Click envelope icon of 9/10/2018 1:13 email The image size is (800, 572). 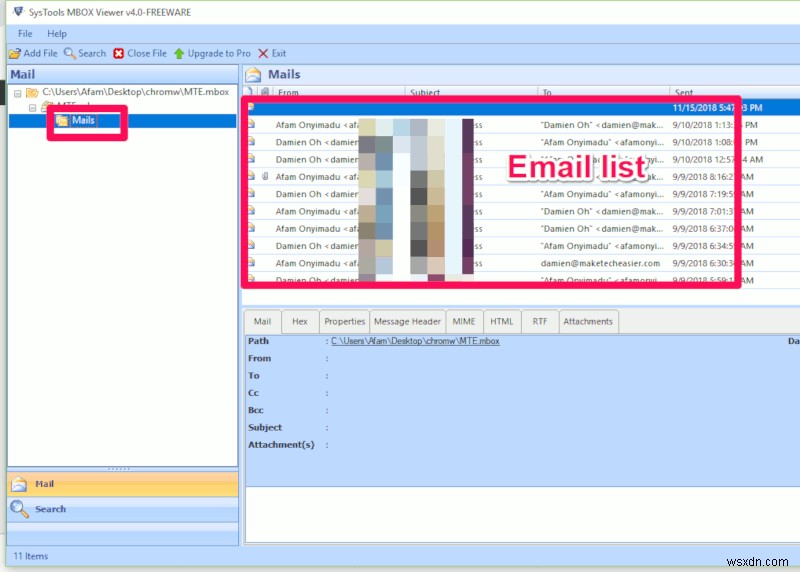pyautogui.click(x=251, y=125)
